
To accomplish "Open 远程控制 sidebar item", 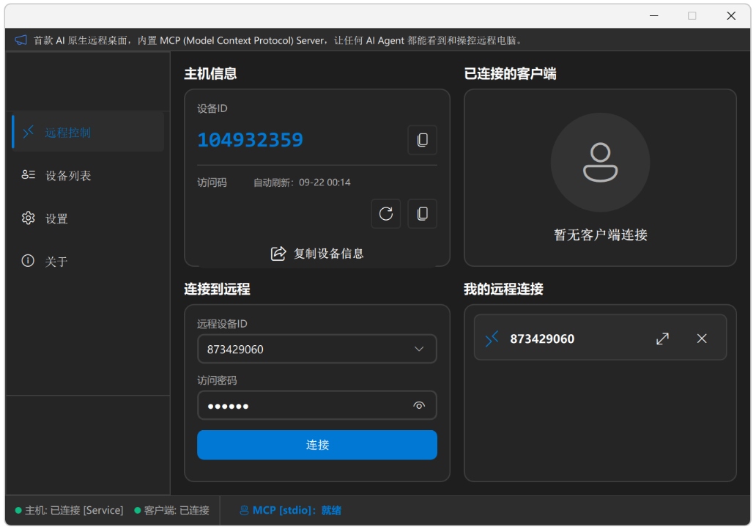I will point(88,132).
